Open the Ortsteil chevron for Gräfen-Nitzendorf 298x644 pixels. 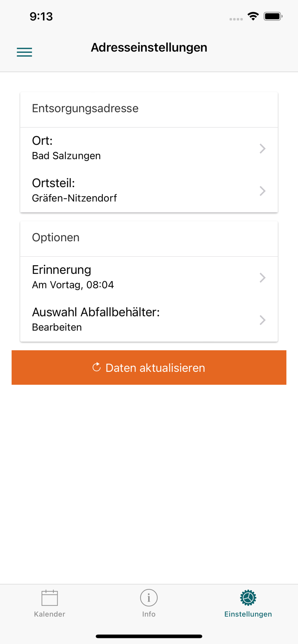(262, 191)
